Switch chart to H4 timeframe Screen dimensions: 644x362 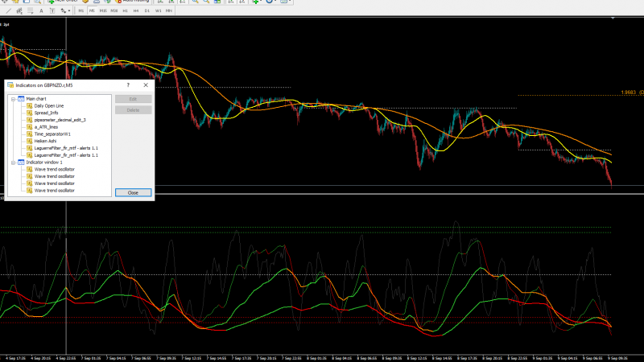136,10
